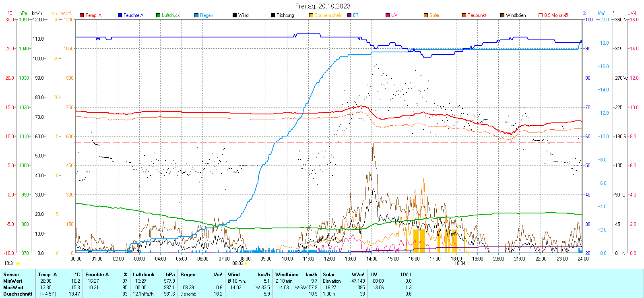
Task: Click the MaxWert row label
Action: 13,288
